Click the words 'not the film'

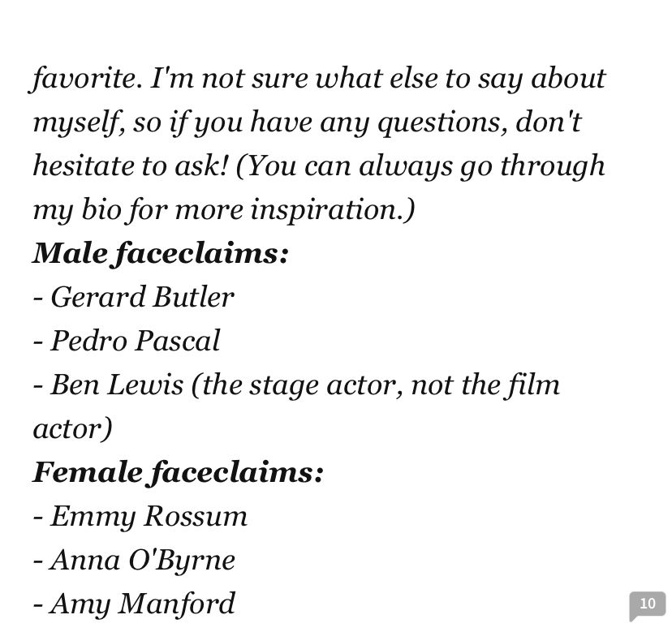[485, 385]
